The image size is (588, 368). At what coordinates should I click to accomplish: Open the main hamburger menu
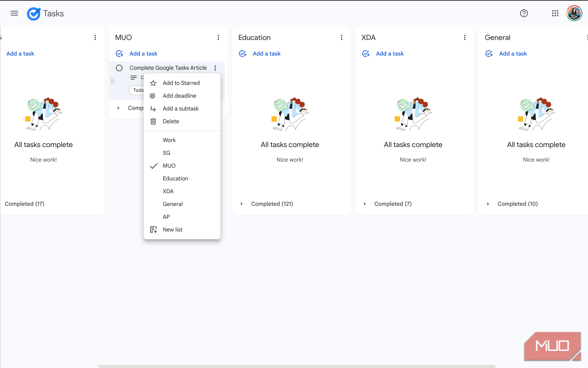click(x=14, y=13)
